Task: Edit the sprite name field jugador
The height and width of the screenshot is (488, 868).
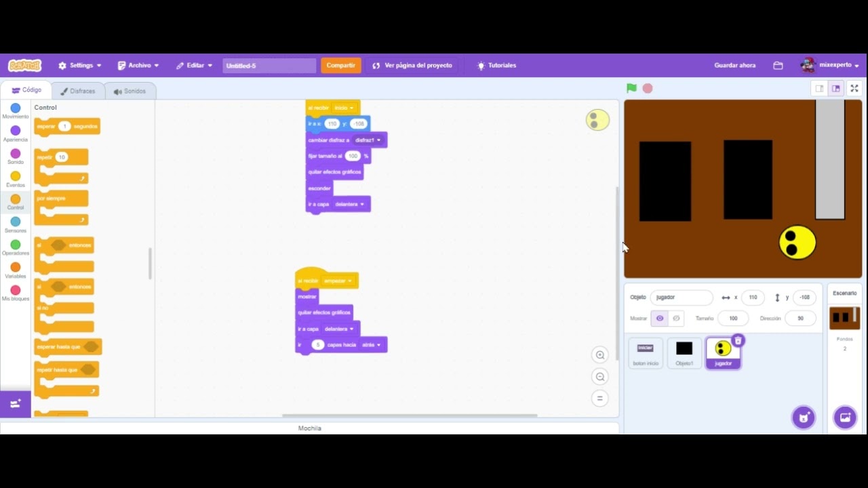Action: click(682, 298)
